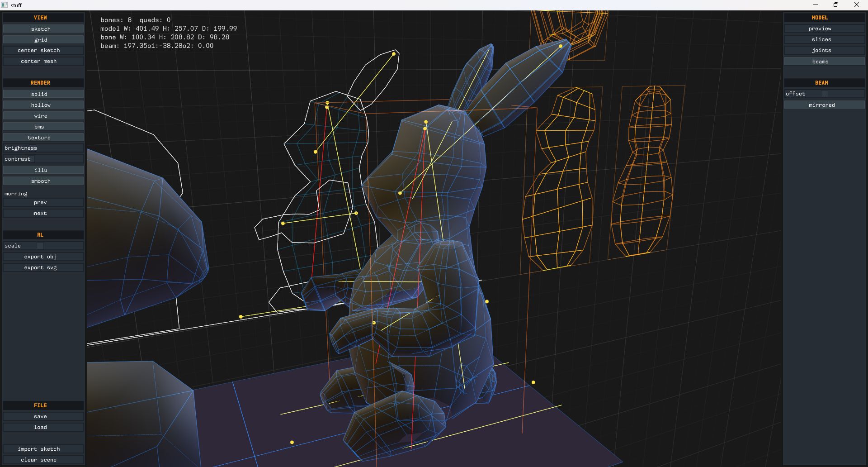Import a sketch file
The height and width of the screenshot is (467, 868).
pos(43,449)
